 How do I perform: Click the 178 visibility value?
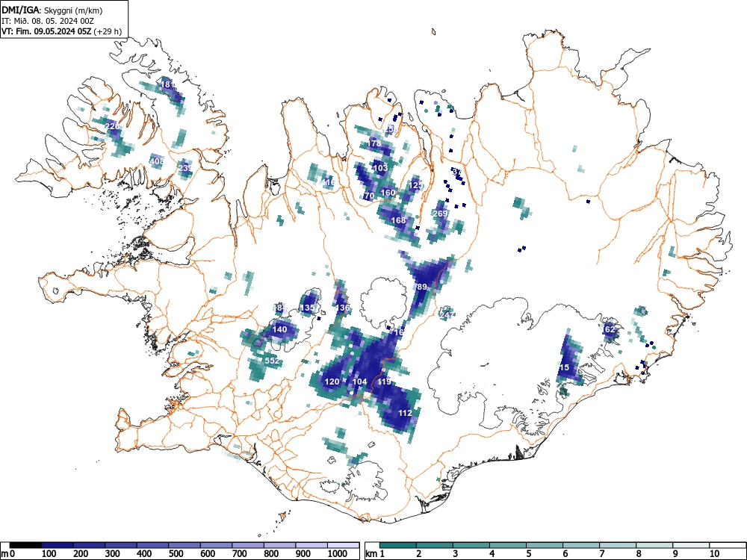click(374, 143)
